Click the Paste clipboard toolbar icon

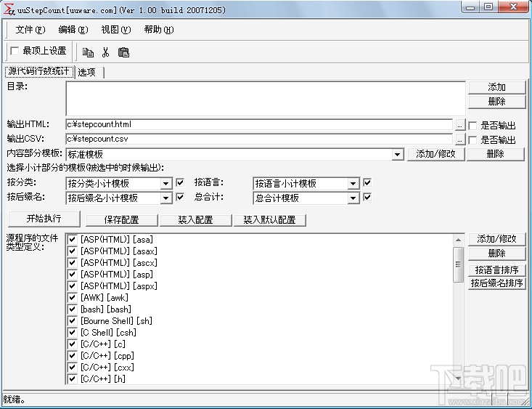pos(123,52)
